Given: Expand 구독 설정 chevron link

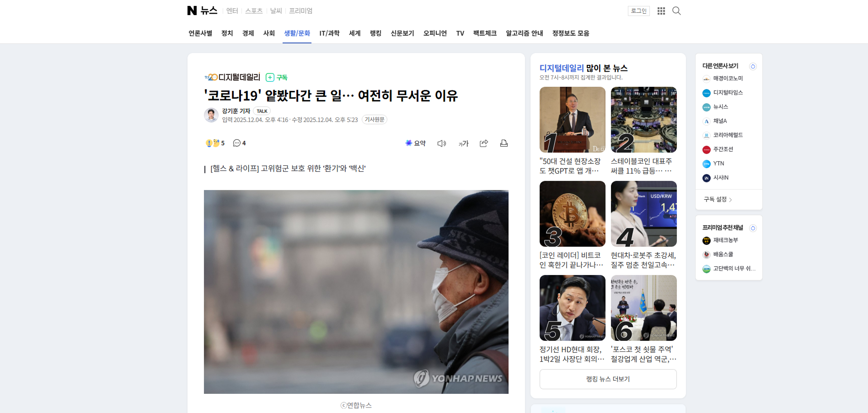Looking at the screenshot, I should [x=718, y=200].
